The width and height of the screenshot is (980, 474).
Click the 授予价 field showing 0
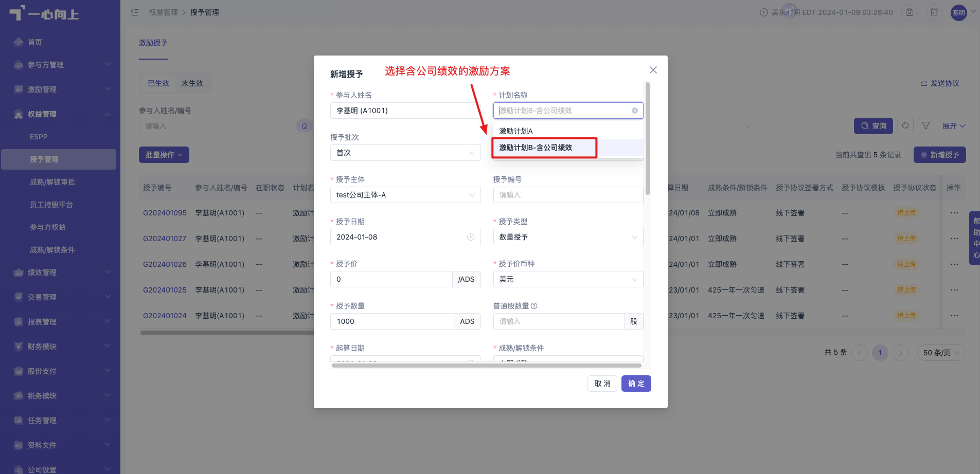click(391, 279)
